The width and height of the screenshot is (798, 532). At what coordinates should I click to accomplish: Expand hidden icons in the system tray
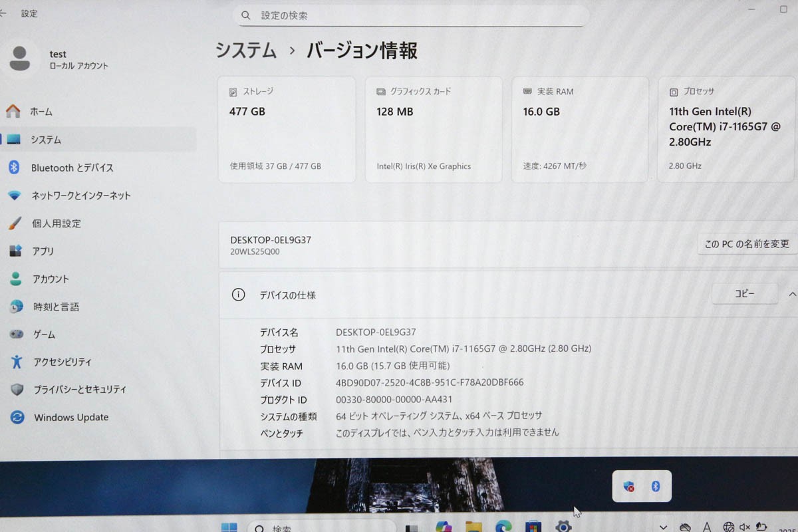[x=663, y=527]
